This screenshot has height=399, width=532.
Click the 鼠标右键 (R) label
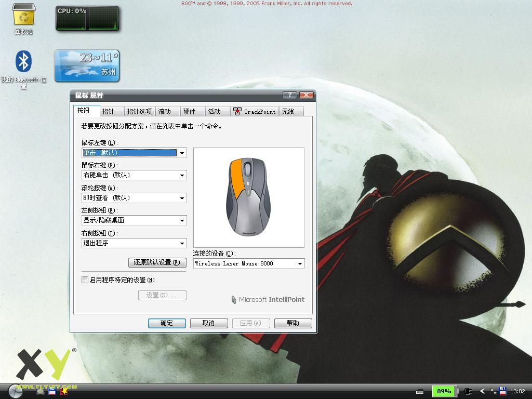(99, 165)
